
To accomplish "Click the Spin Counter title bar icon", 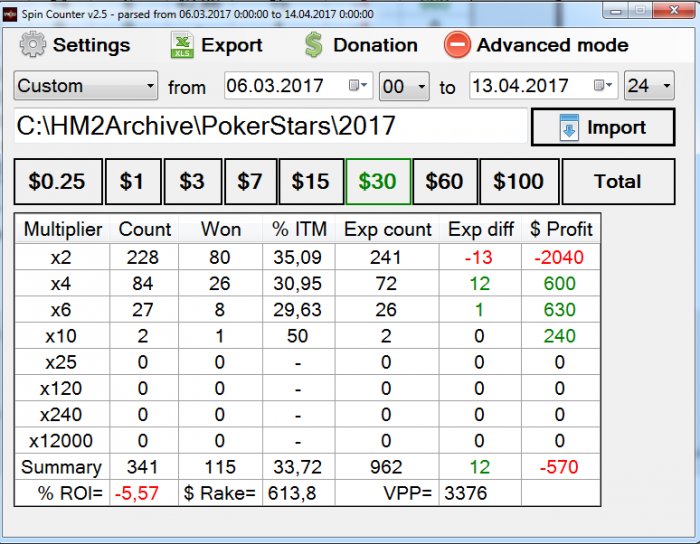I will point(10,14).
